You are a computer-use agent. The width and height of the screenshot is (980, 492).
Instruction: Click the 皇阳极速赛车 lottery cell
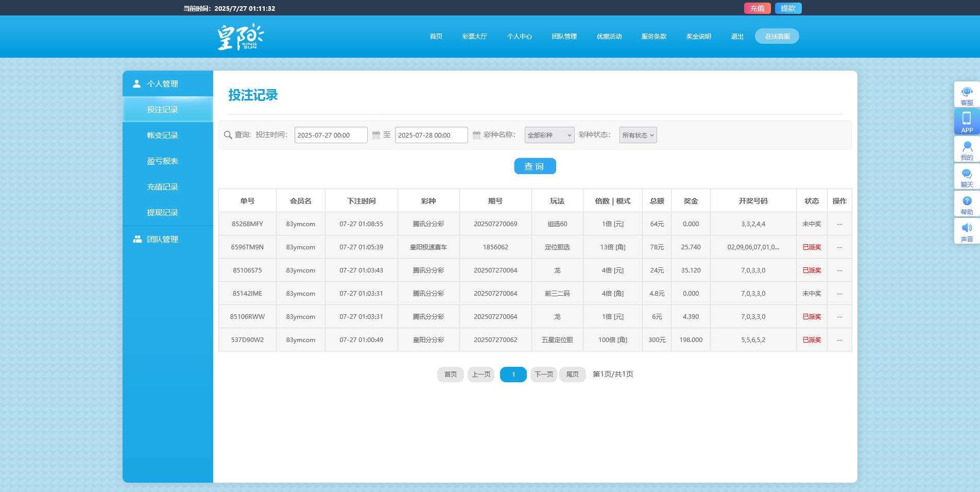(428, 247)
